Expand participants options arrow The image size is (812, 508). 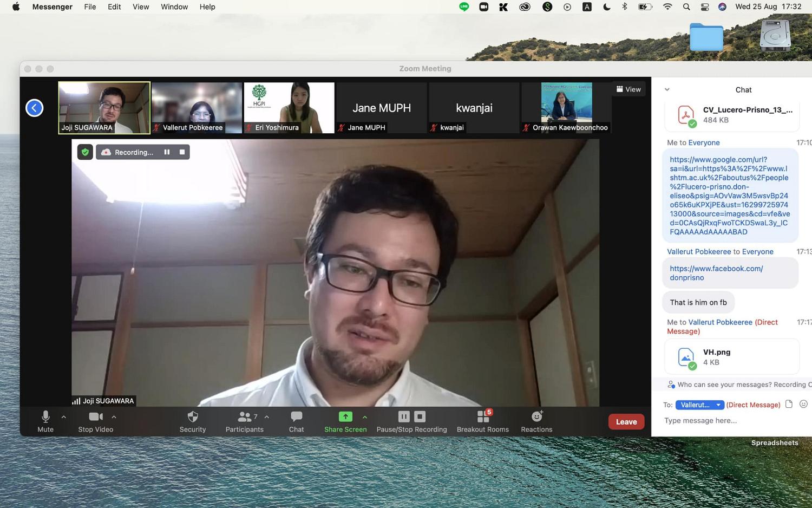[267, 417]
